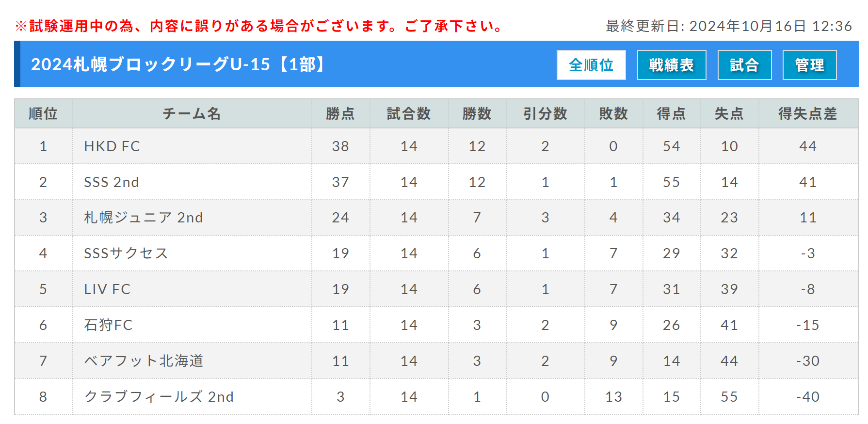868x424 pixels.
Task: Select the LIV FC team name
Action: tap(107, 289)
